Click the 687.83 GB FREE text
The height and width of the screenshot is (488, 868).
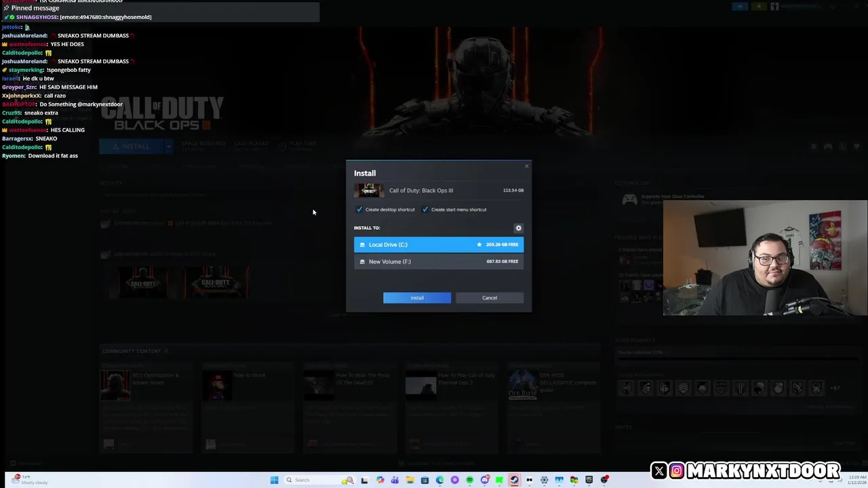pos(502,262)
